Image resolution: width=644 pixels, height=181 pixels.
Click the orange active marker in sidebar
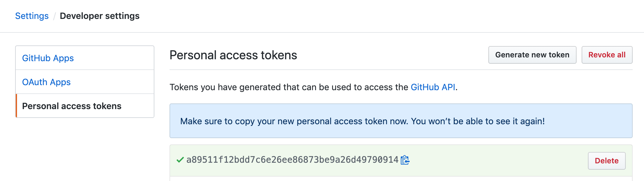[x=16, y=106]
